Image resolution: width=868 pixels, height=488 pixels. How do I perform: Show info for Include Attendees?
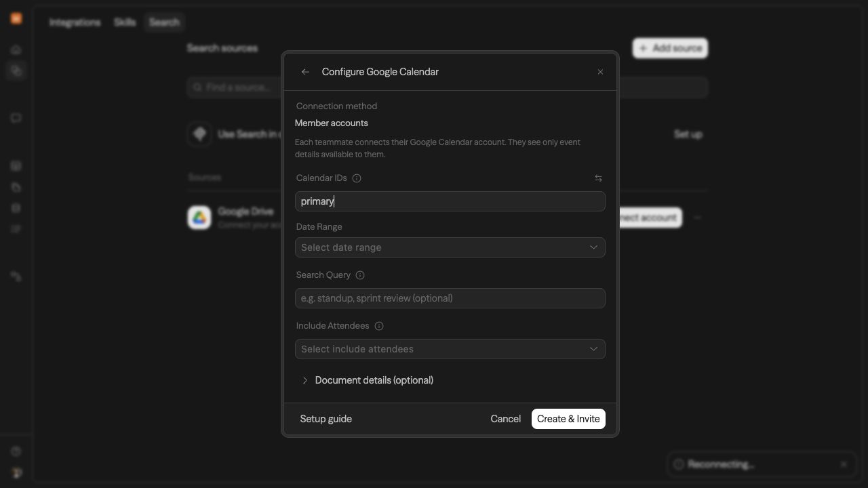(379, 326)
